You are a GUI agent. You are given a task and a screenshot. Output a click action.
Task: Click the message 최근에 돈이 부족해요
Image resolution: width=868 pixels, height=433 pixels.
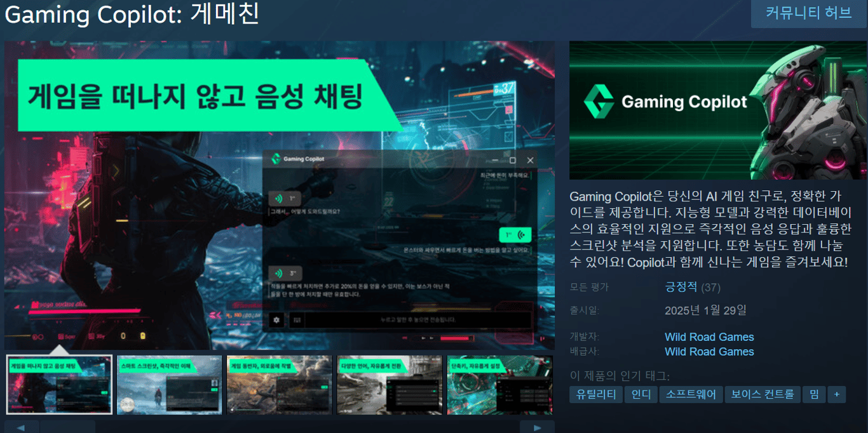click(506, 175)
